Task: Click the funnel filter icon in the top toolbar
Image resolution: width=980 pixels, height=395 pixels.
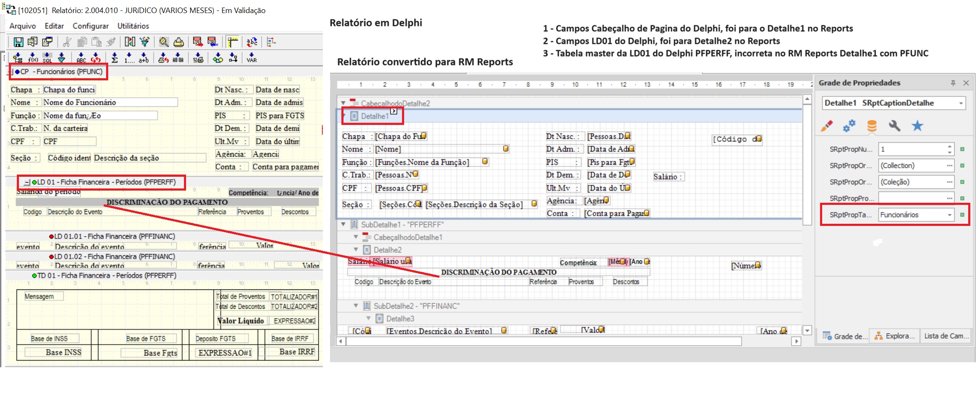Action: point(145,42)
